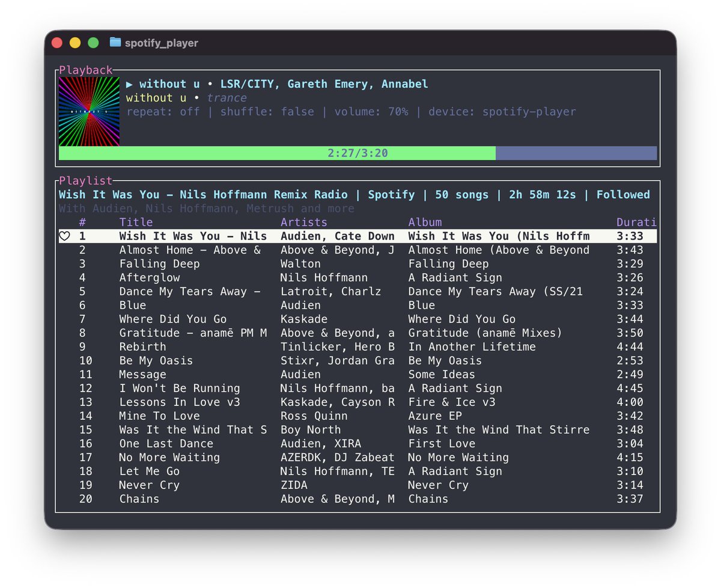The width and height of the screenshot is (721, 588).
Task: Click artist Boy North
Action: [x=311, y=430]
